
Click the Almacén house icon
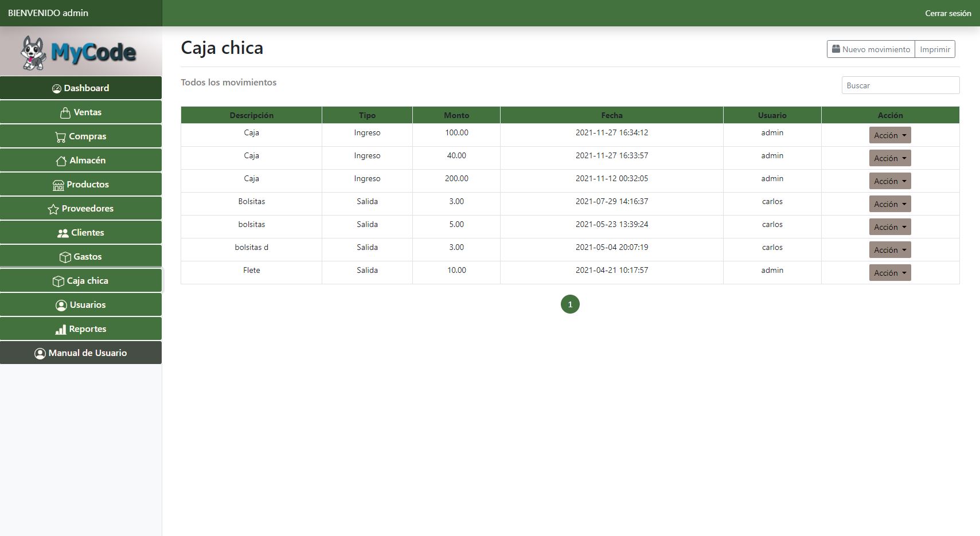tap(61, 161)
